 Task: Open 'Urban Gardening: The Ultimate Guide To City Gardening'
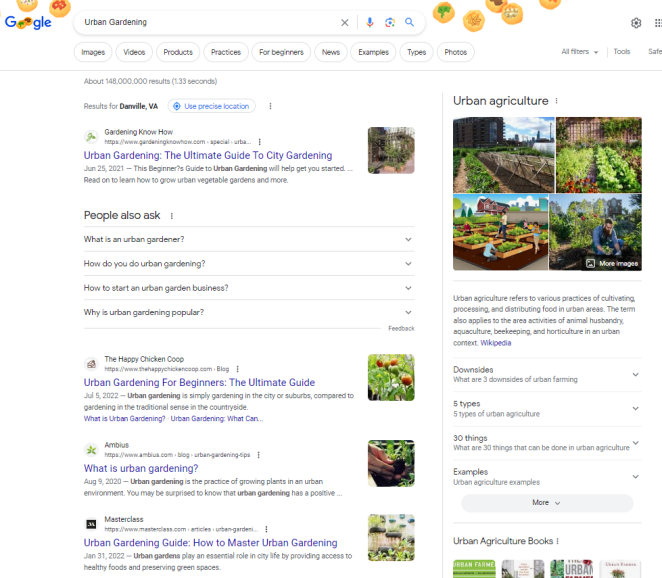[208, 155]
